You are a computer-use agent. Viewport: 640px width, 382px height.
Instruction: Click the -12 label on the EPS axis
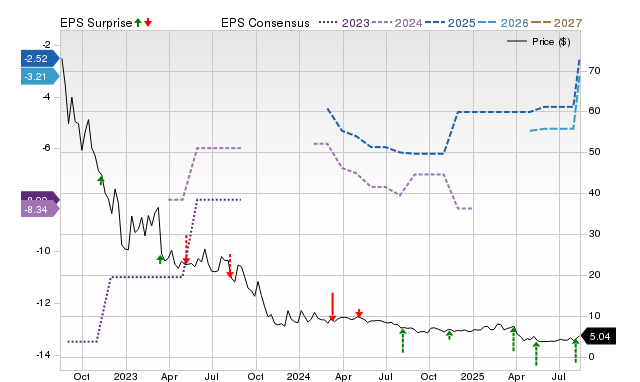43,303
